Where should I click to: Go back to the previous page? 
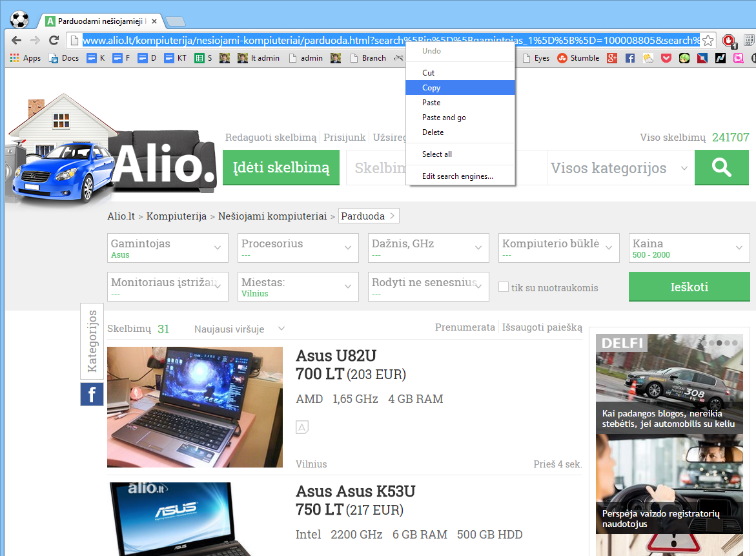(16, 41)
